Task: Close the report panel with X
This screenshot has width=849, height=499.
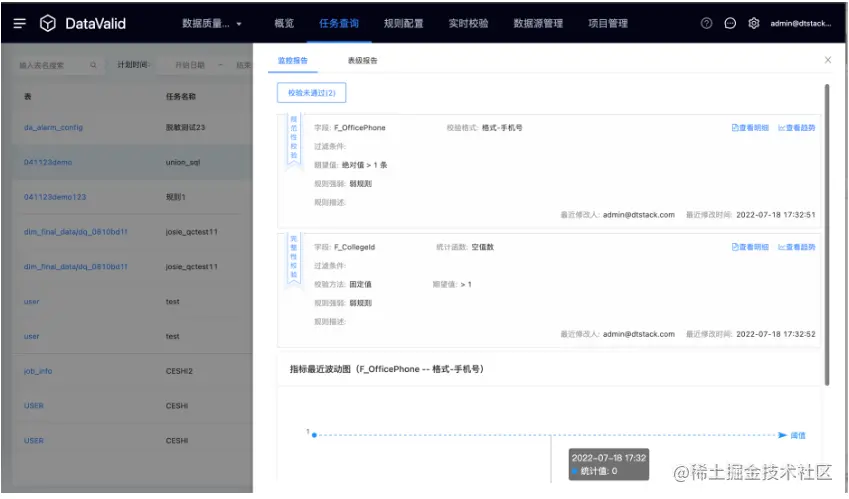Action: (x=827, y=60)
